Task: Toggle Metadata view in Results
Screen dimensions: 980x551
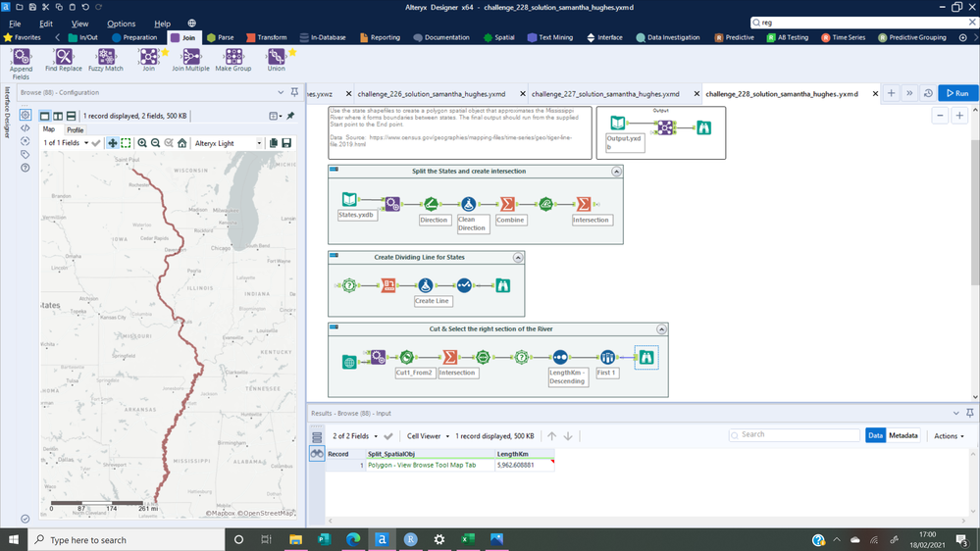Action: [x=903, y=435]
